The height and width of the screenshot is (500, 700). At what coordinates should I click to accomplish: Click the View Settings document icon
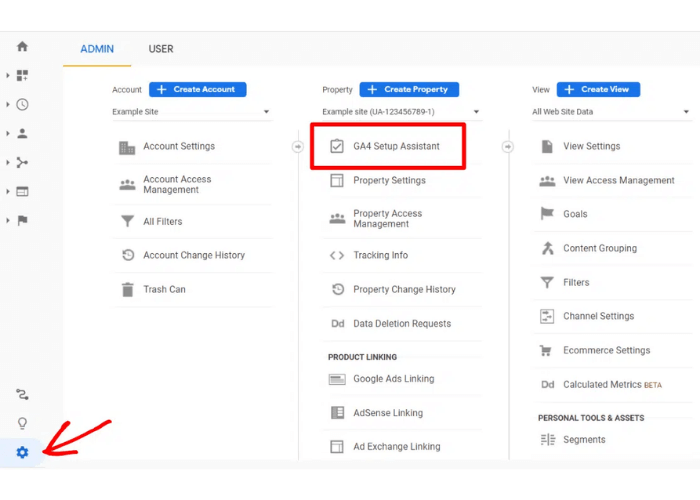(x=547, y=146)
